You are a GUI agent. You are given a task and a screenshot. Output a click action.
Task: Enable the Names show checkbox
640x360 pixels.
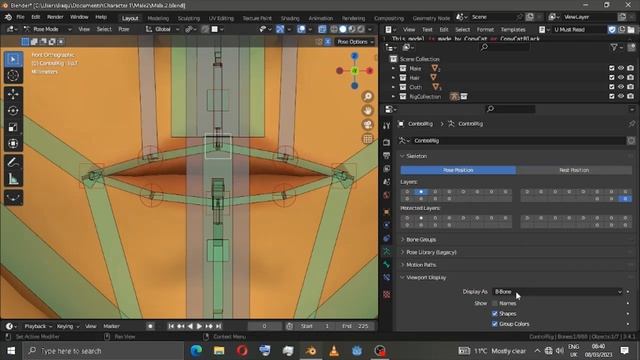coord(495,303)
